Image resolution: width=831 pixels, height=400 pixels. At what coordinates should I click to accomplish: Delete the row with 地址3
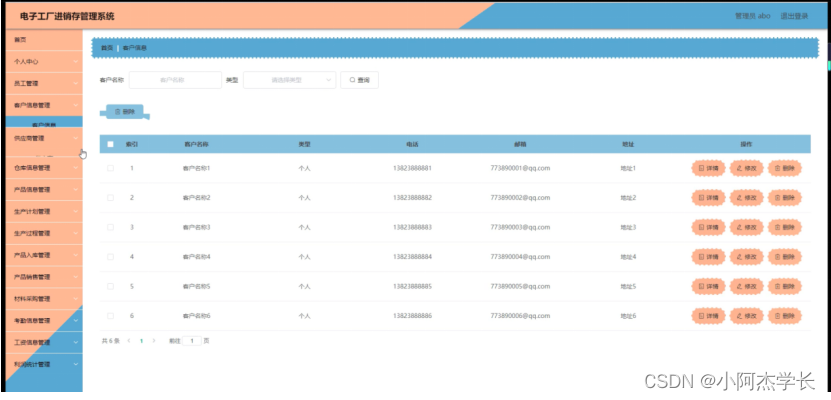(x=784, y=227)
